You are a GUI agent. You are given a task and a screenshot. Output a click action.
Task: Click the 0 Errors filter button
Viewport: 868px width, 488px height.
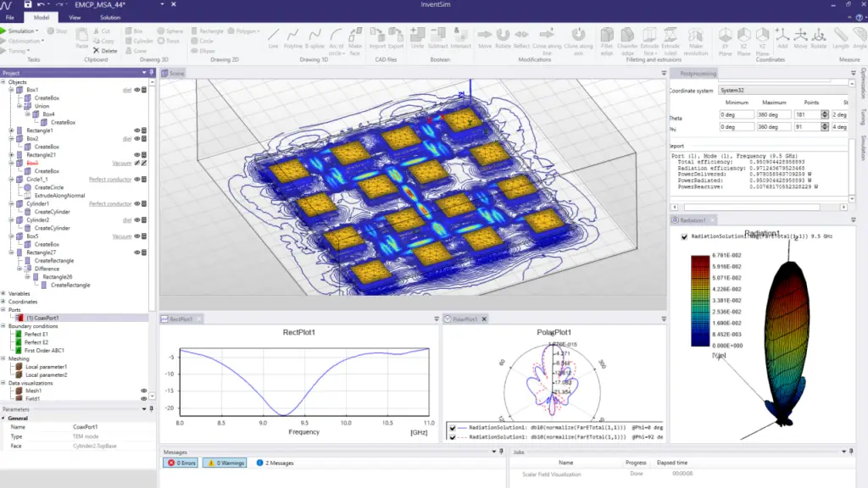pos(181,463)
